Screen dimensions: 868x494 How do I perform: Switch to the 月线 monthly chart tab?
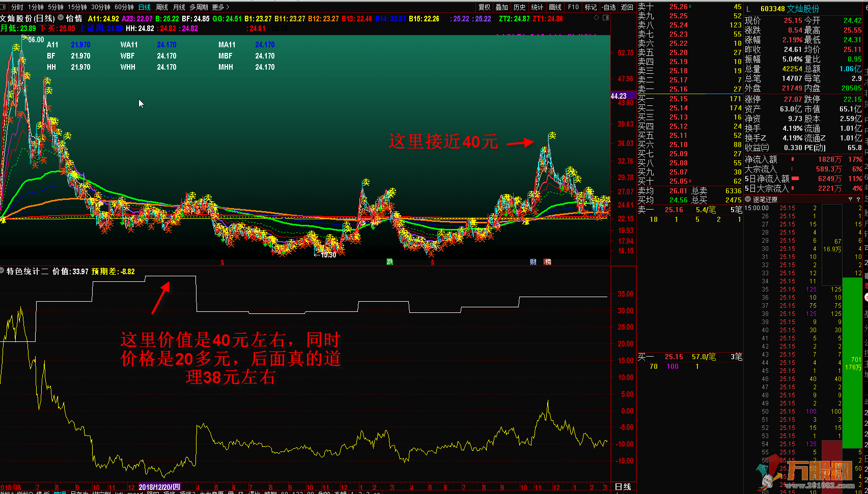point(179,7)
